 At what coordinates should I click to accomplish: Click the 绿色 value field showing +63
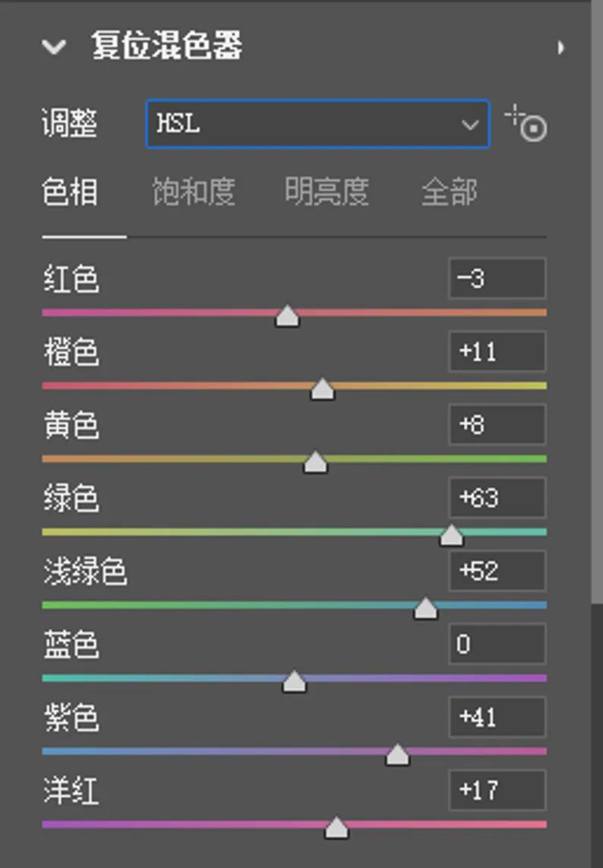click(497, 498)
